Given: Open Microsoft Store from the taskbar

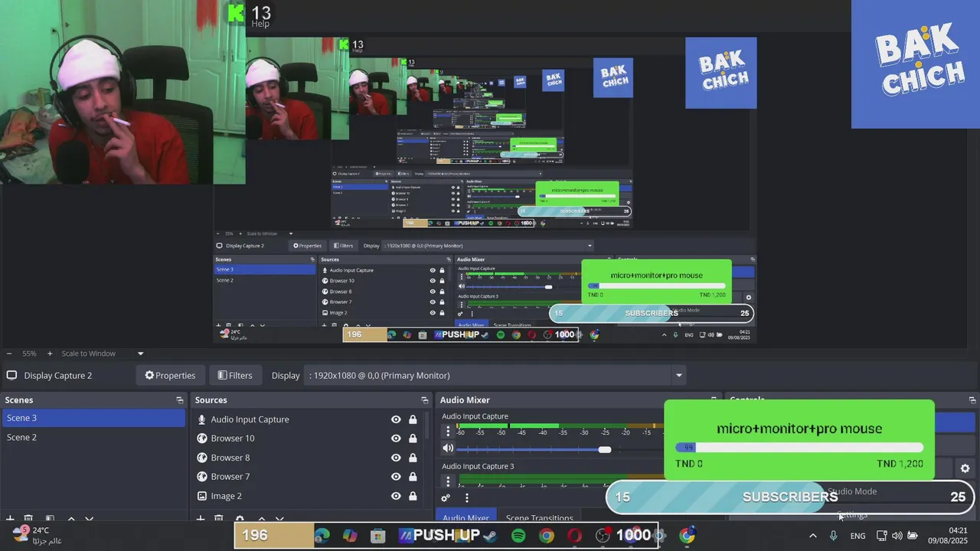Looking at the screenshot, I should 378,536.
